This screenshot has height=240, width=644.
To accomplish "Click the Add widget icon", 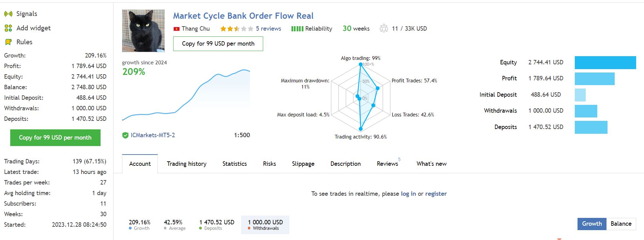I will click(x=8, y=28).
